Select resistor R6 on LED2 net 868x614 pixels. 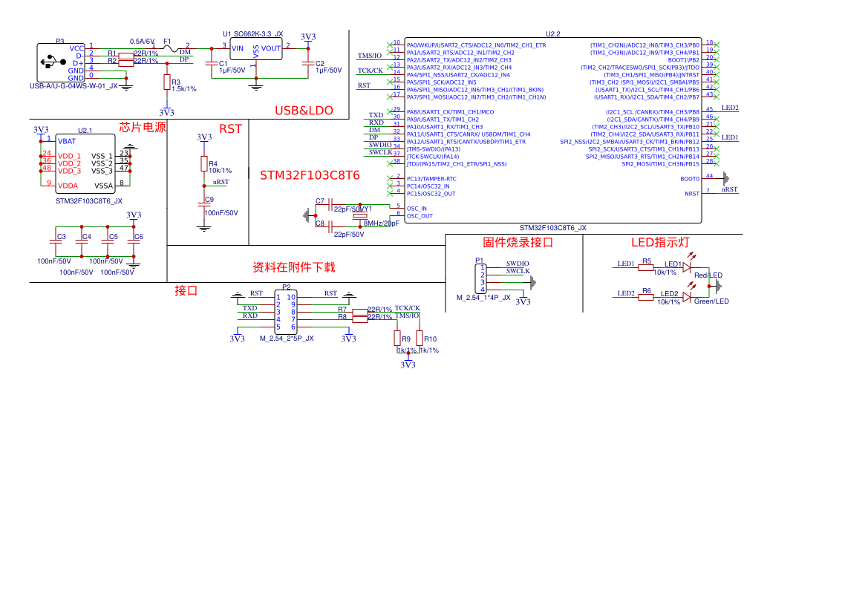click(646, 297)
